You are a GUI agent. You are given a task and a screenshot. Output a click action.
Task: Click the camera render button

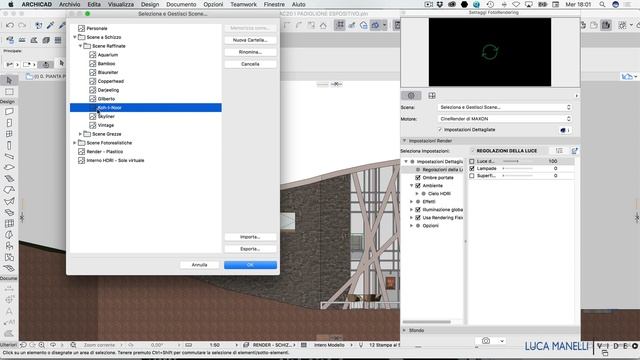486,341
